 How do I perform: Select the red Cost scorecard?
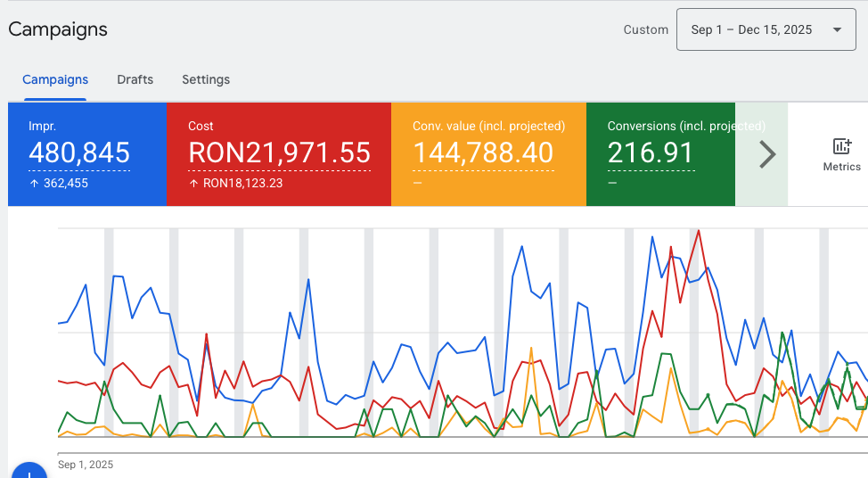pyautogui.click(x=279, y=154)
